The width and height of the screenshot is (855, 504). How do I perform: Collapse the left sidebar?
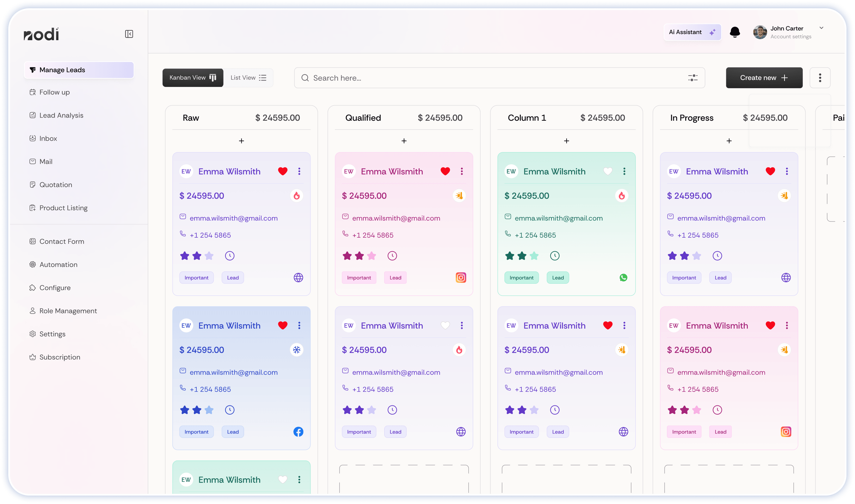129,33
